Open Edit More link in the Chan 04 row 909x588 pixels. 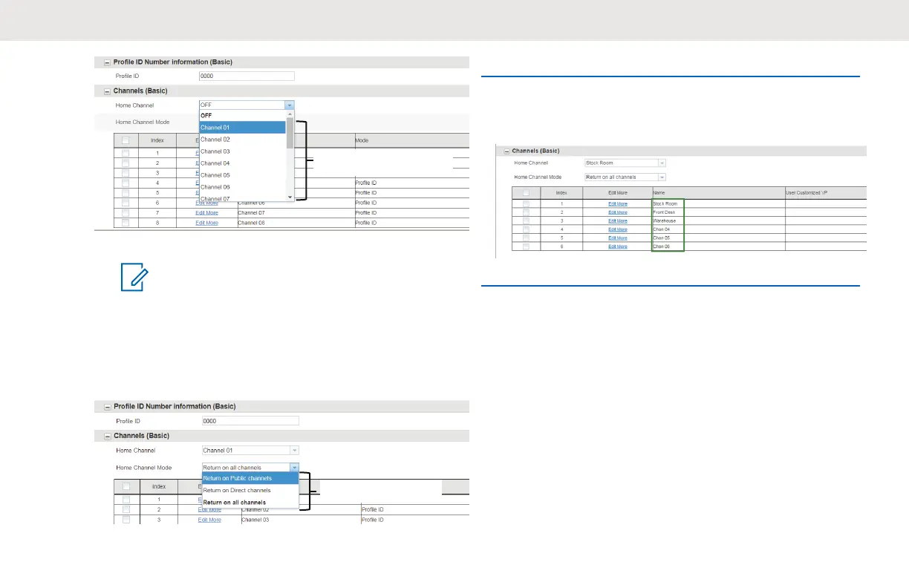pos(618,229)
